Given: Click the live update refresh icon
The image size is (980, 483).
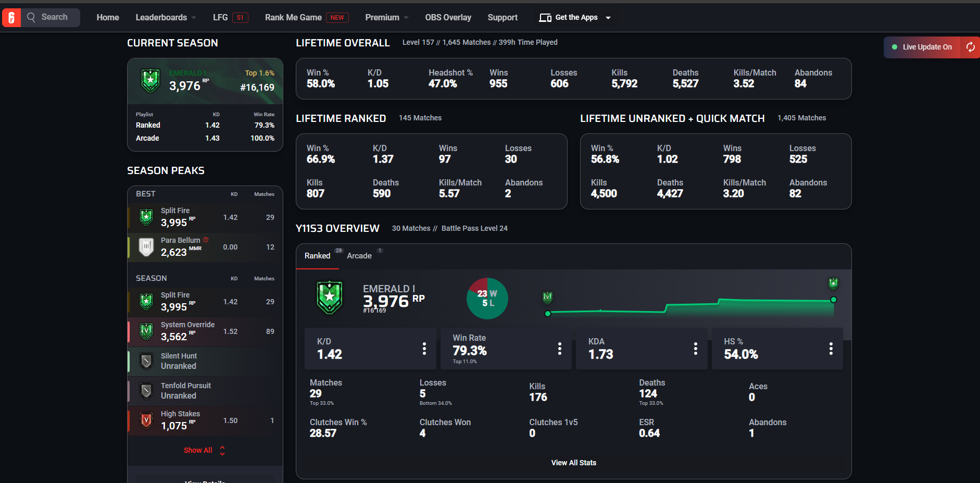Looking at the screenshot, I should [971, 47].
